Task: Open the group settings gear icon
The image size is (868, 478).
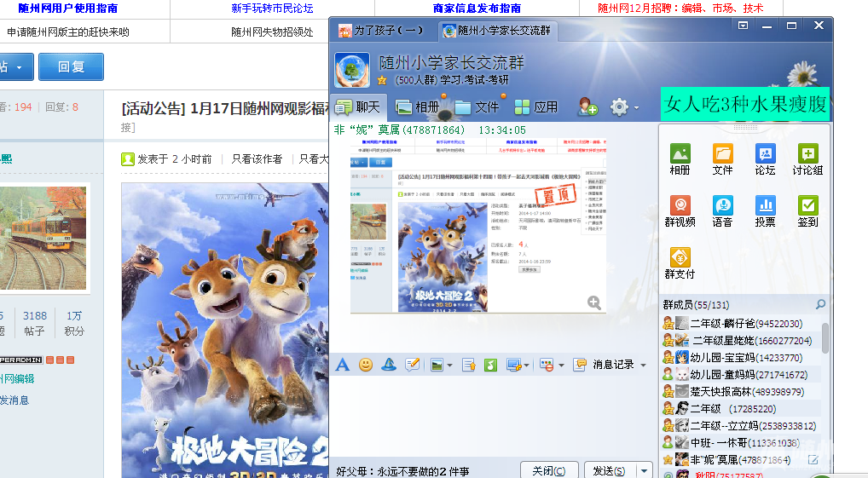Action: pos(619,107)
